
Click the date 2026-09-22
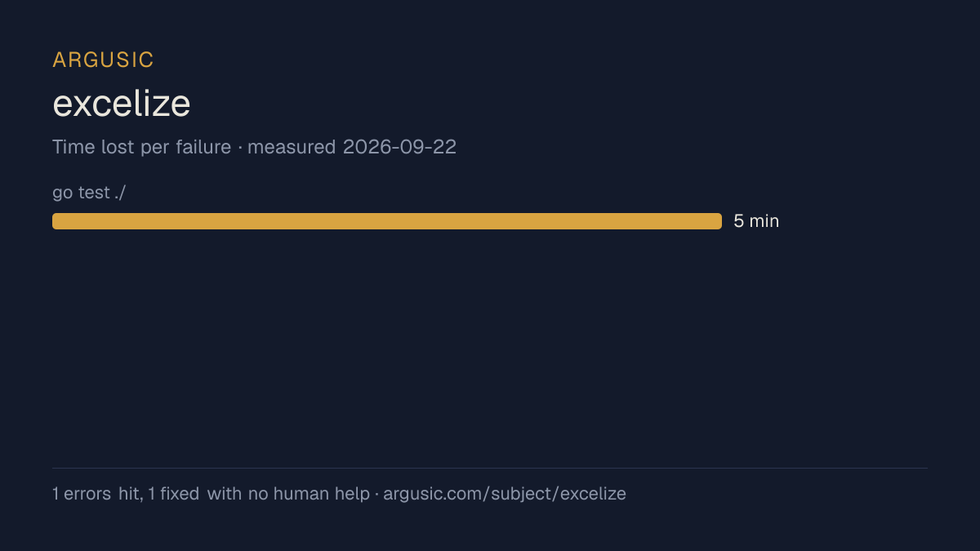399,148
